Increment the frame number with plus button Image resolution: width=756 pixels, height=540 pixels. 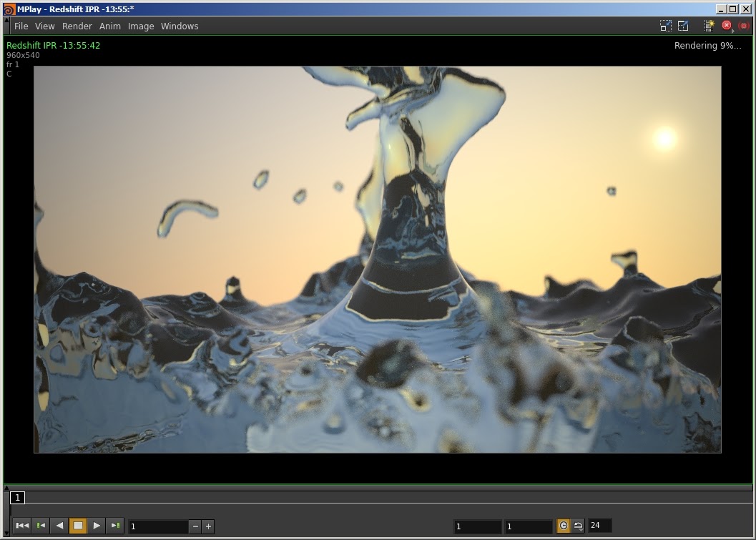click(x=207, y=526)
